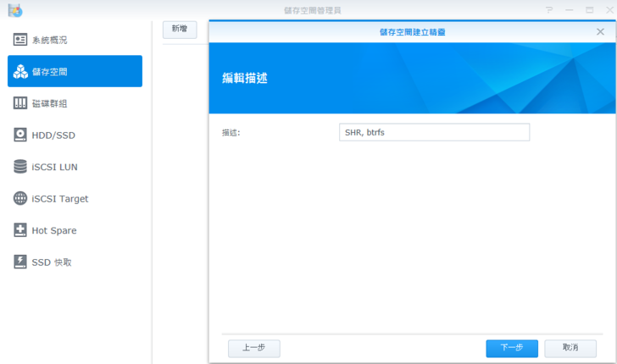The width and height of the screenshot is (617, 364).
Task: Go to the Hot Spare text label
Action: coord(54,230)
